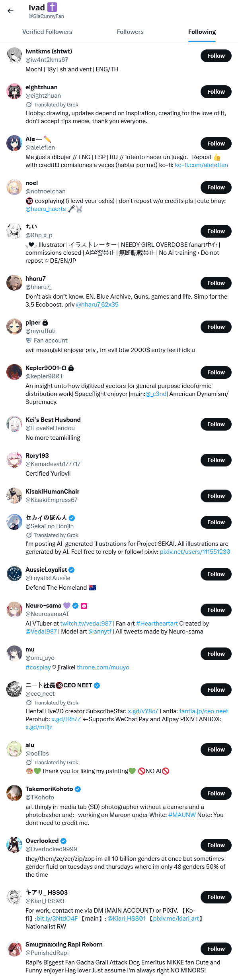
Task: Follow hharu7
Action: tap(216, 283)
